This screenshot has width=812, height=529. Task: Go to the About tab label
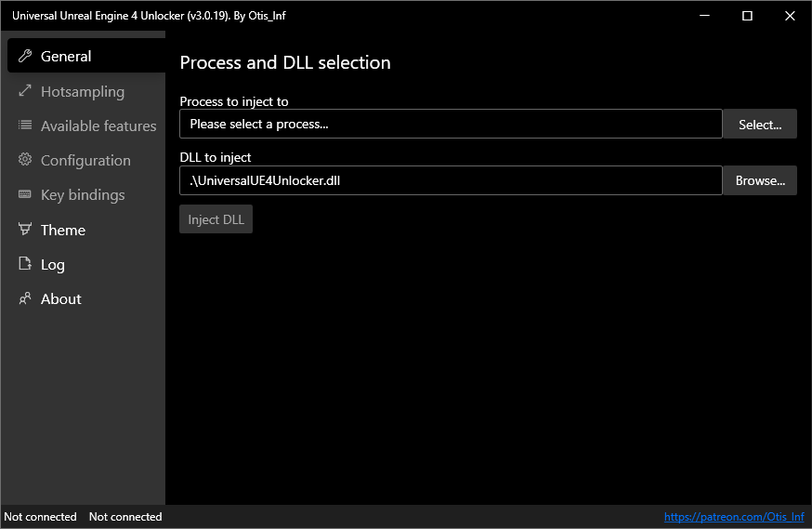(x=61, y=299)
